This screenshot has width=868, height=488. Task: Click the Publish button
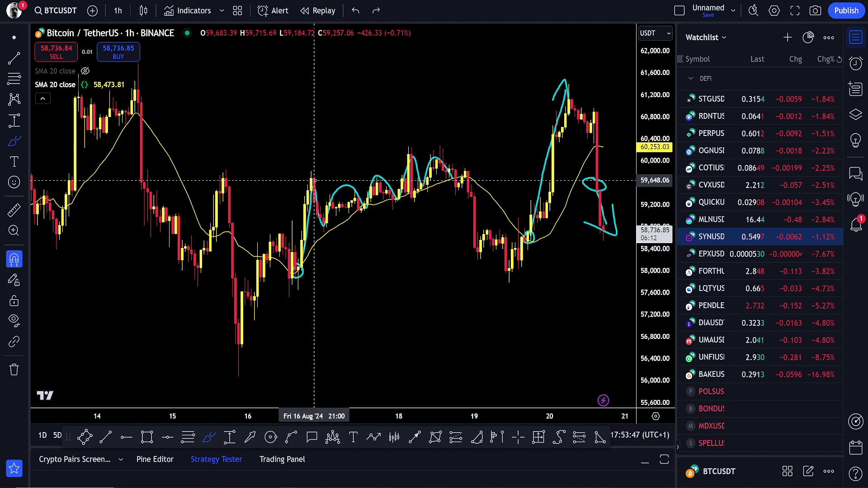[x=846, y=10]
